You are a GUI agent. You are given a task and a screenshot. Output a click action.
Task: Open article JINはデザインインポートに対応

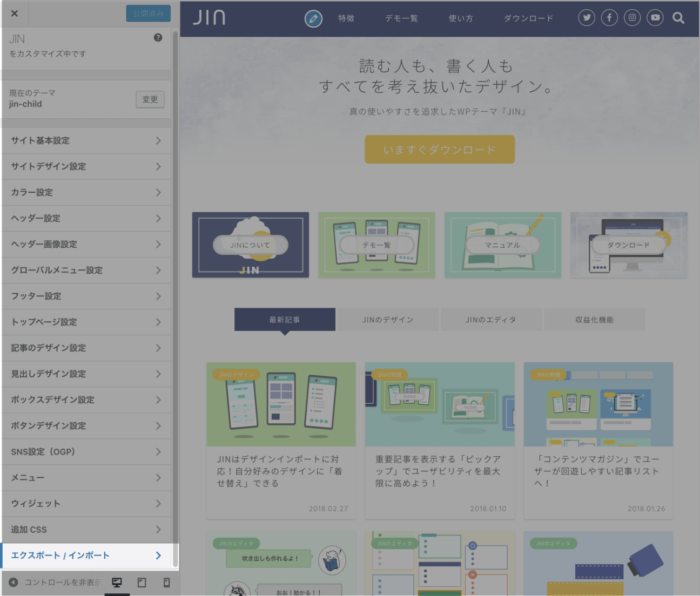point(281,441)
